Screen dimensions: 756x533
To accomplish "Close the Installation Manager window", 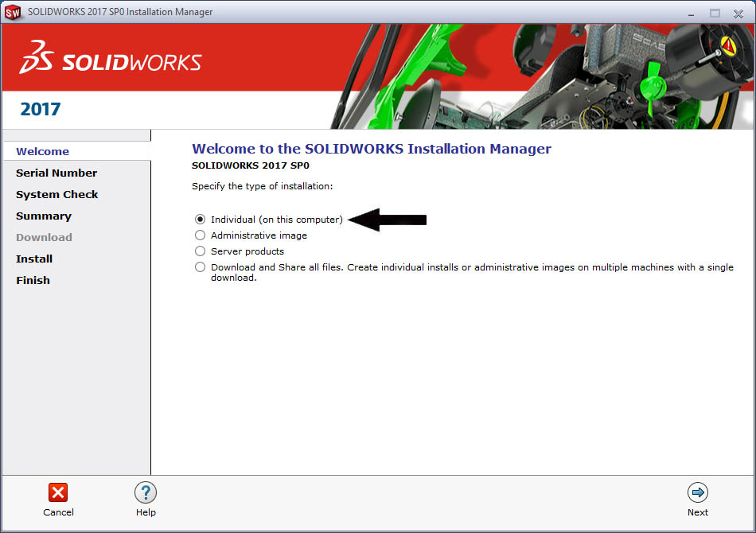I will [738, 14].
